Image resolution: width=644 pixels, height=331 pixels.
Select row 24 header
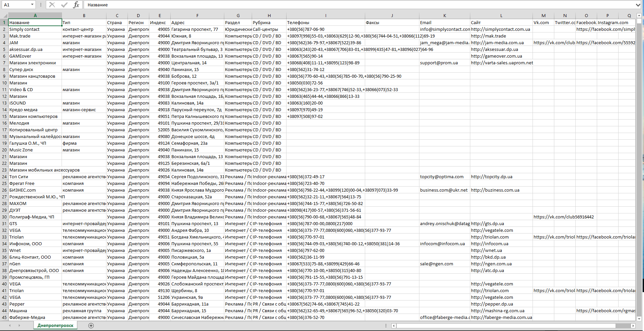pos(4,177)
